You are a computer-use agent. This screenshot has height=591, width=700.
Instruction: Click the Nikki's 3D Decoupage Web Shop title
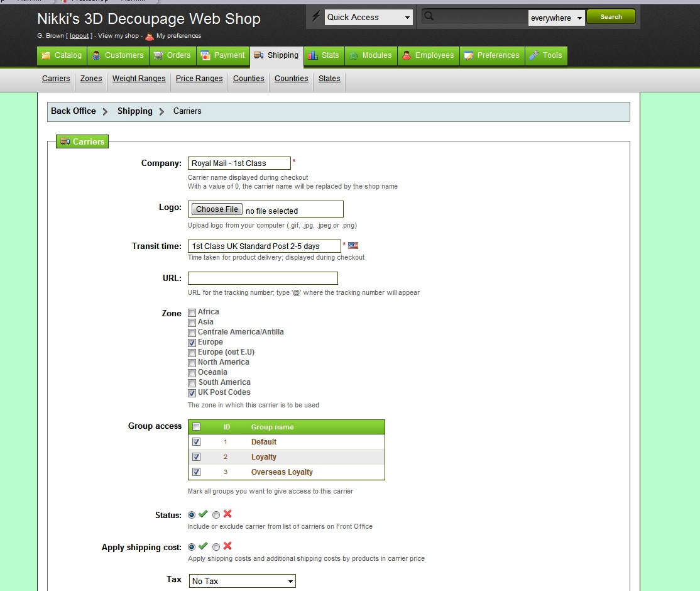pos(149,19)
